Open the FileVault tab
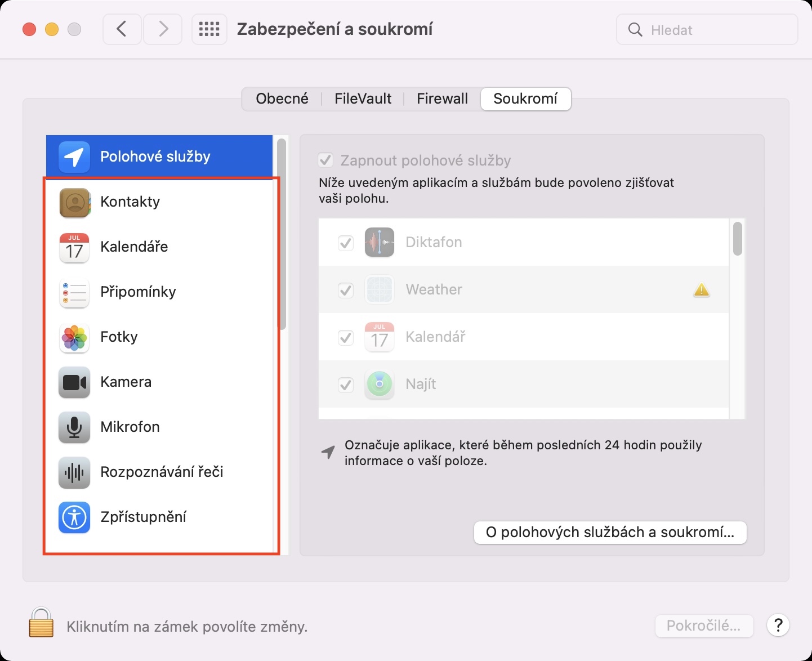812x661 pixels. (363, 99)
